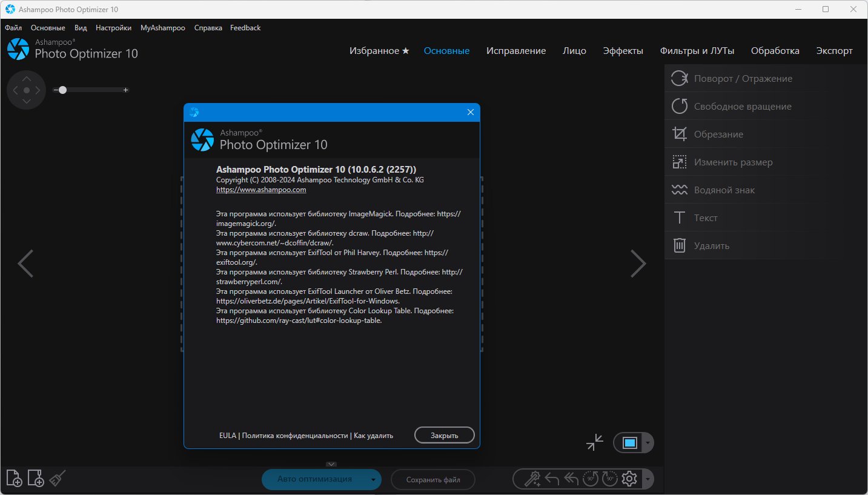Switch to the Основные tab
868x495 pixels.
point(447,51)
